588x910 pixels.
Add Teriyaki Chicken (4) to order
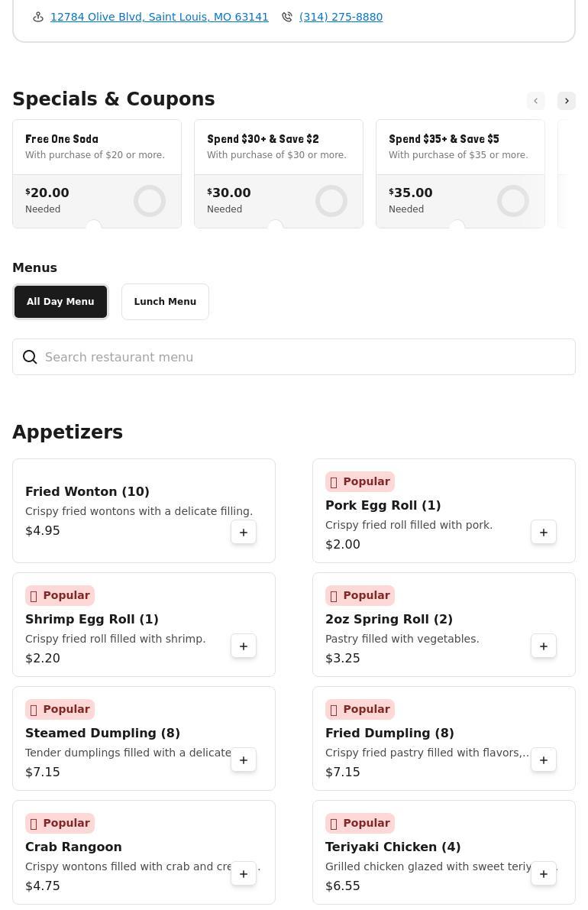point(544,874)
